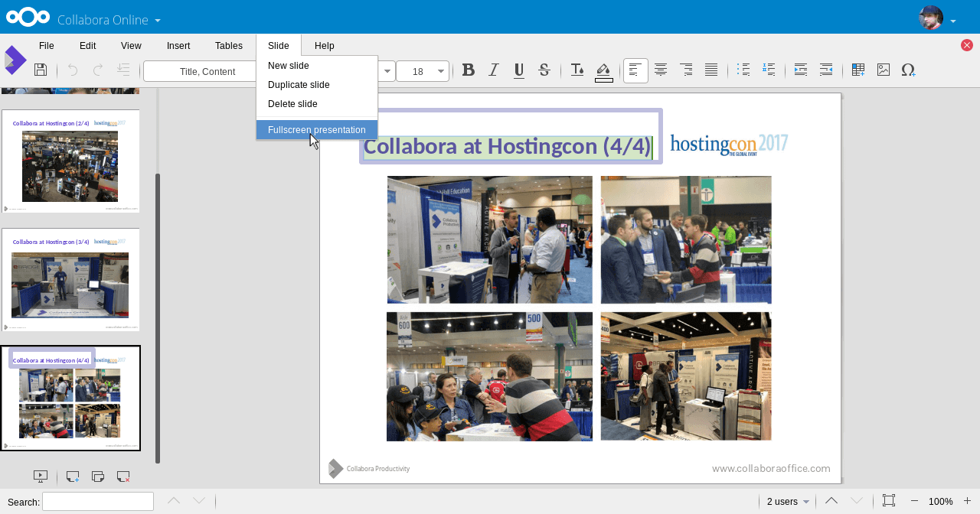Toggle Underline formatting
Screen dimensions: 980x514
[519, 70]
